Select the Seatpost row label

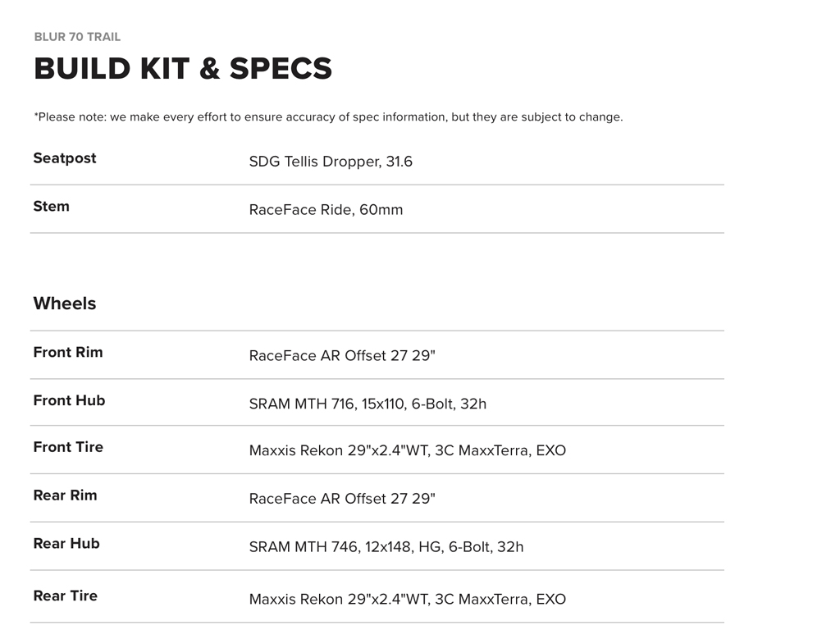(x=65, y=158)
